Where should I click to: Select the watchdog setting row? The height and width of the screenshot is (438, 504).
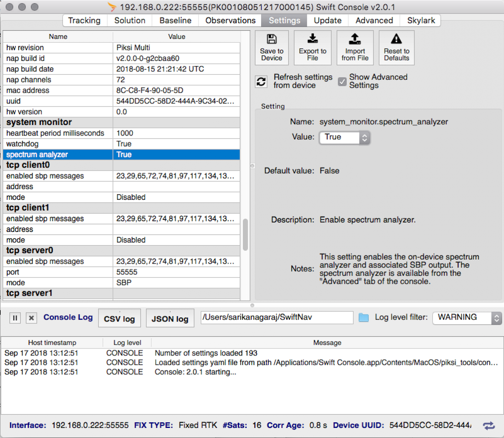(122, 144)
